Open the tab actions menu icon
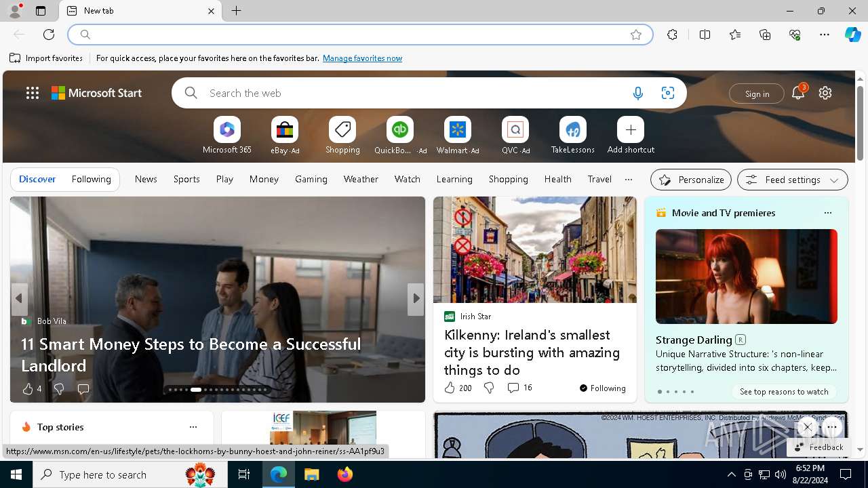The width and height of the screenshot is (868, 488). pyautogui.click(x=41, y=11)
